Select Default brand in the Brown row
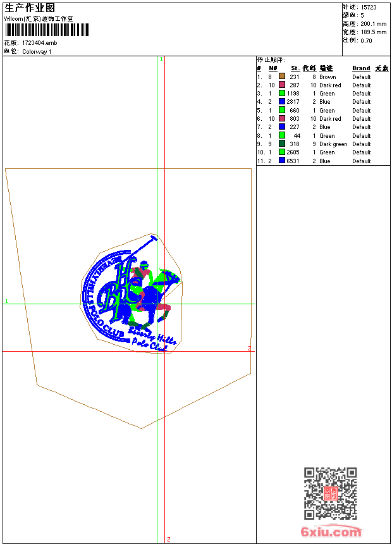The height and width of the screenshot is (544, 392). click(x=362, y=77)
